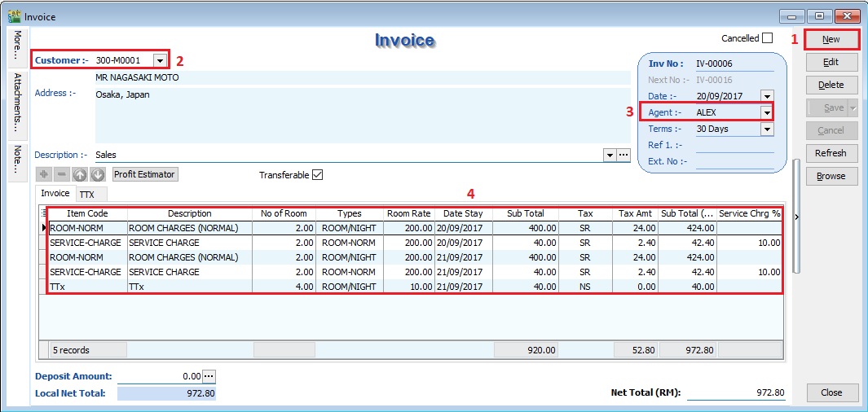This screenshot has width=868, height=412.
Task: Switch to the TTX tab
Action: [x=86, y=194]
